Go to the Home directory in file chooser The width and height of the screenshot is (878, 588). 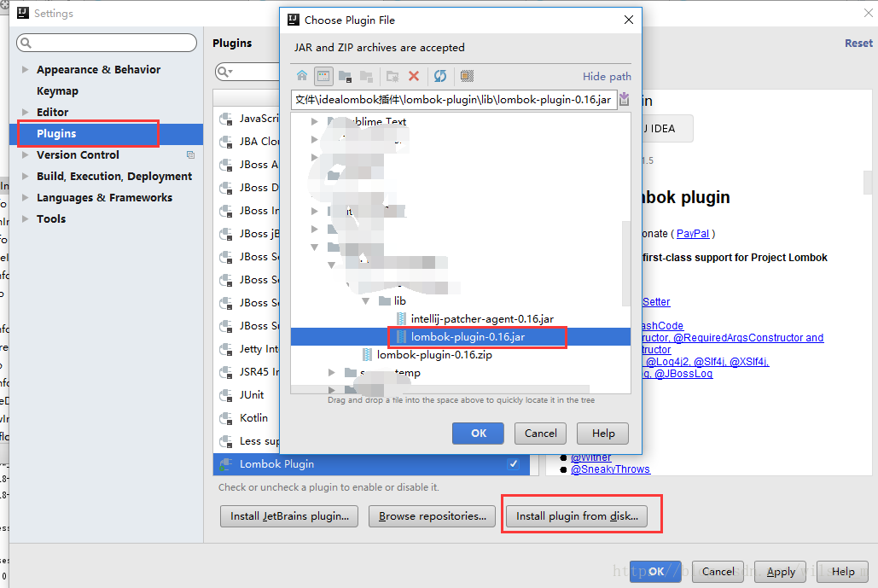[302, 76]
